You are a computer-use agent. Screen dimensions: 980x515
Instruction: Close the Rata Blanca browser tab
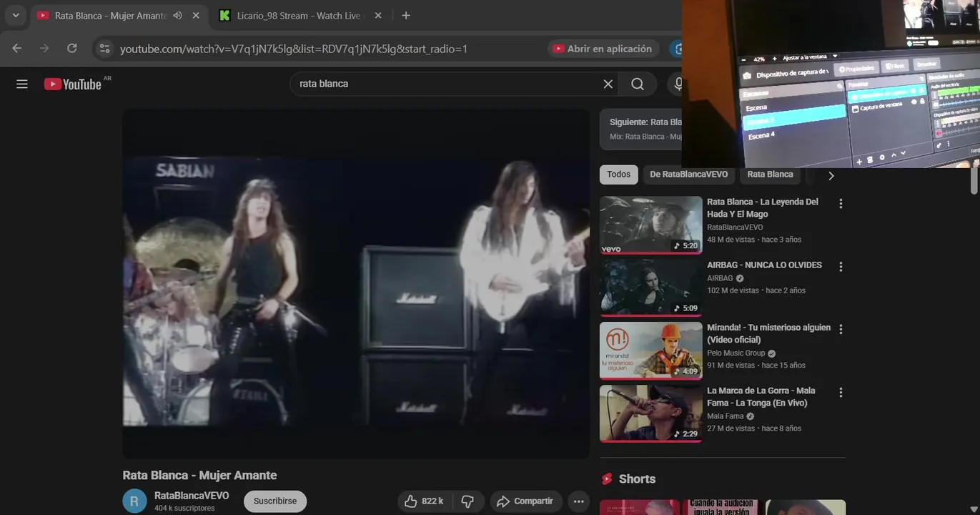196,16
